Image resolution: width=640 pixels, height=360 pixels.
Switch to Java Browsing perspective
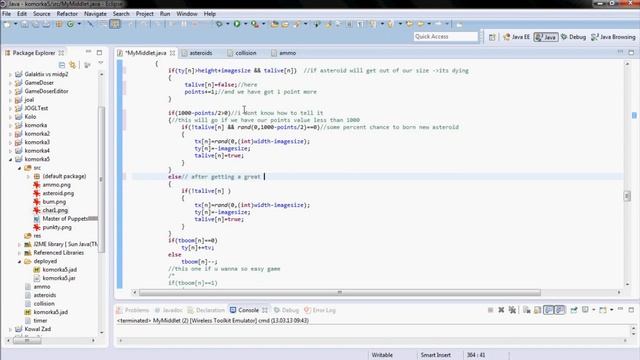(613, 37)
